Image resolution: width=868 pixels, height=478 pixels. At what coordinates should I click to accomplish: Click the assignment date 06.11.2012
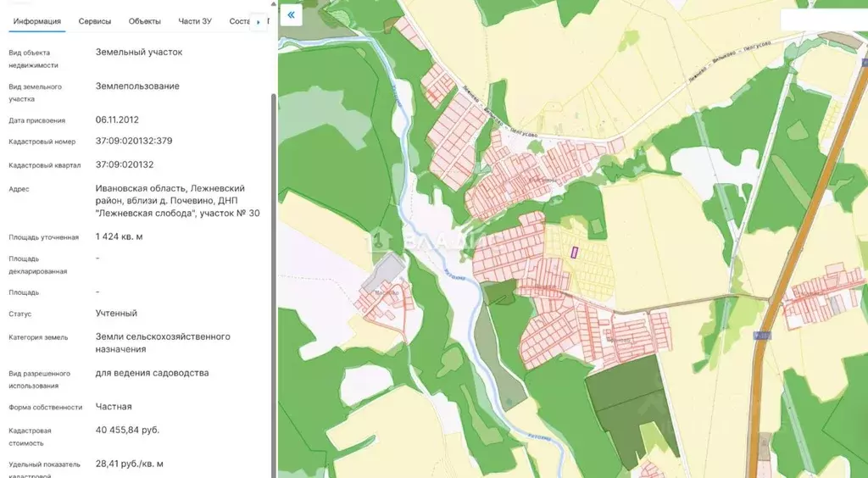pos(116,120)
